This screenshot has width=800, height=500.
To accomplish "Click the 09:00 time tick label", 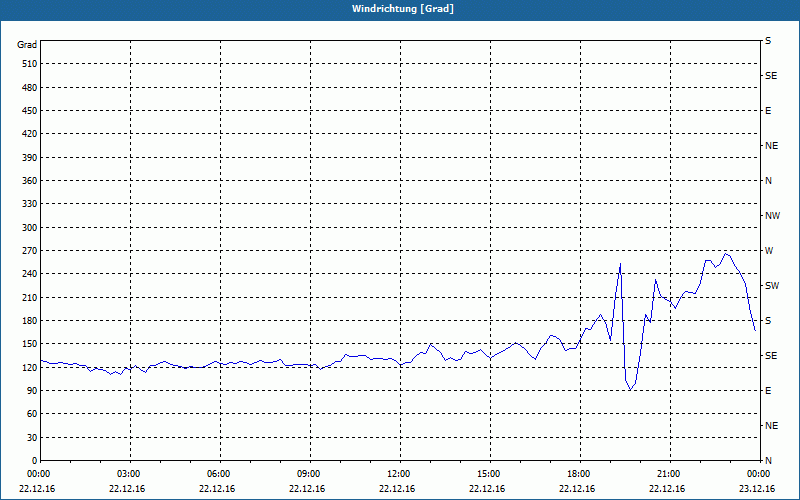I will (309, 474).
